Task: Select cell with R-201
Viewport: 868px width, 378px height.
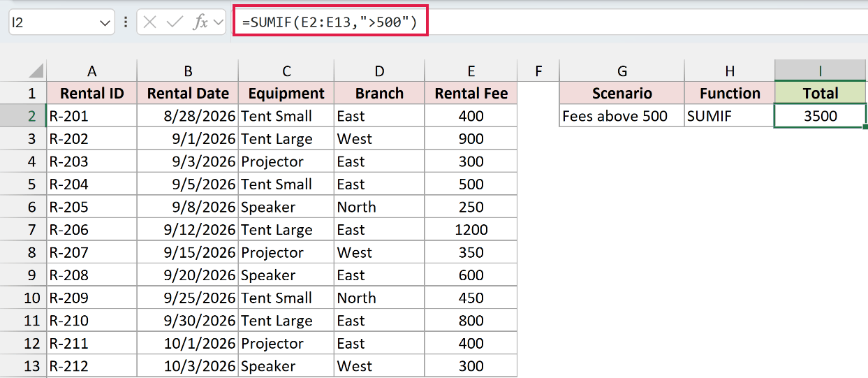Action: [91, 116]
